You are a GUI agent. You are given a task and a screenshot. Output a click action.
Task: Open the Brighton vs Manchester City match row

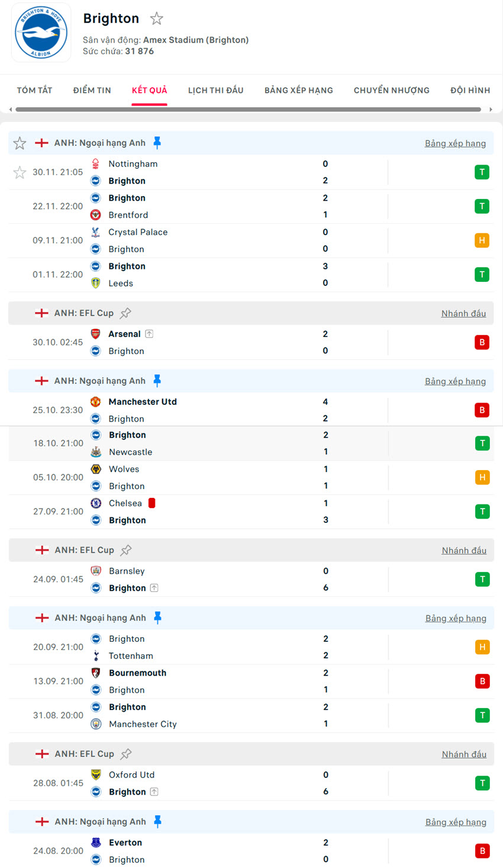[237, 715]
